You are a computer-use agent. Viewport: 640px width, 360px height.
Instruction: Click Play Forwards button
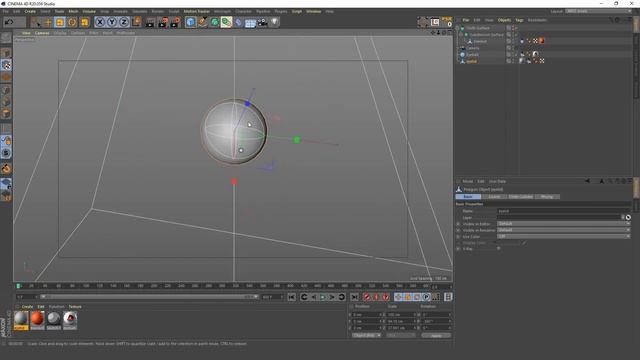[x=322, y=297]
